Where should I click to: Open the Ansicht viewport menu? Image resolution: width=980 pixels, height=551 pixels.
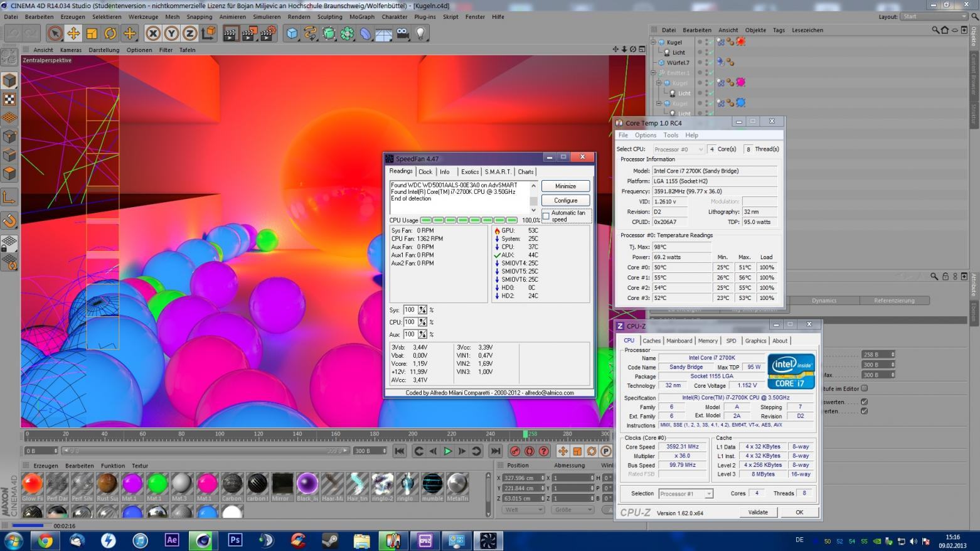pos(43,50)
